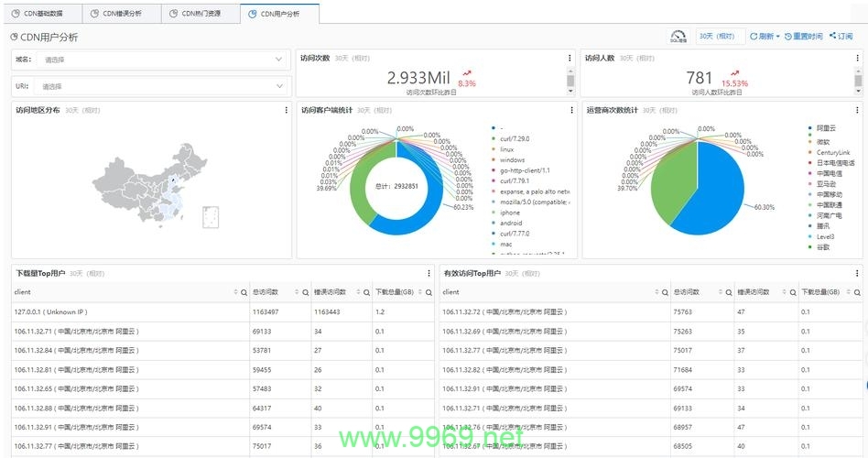Click the 30天(相对) time range selector

[x=719, y=37]
